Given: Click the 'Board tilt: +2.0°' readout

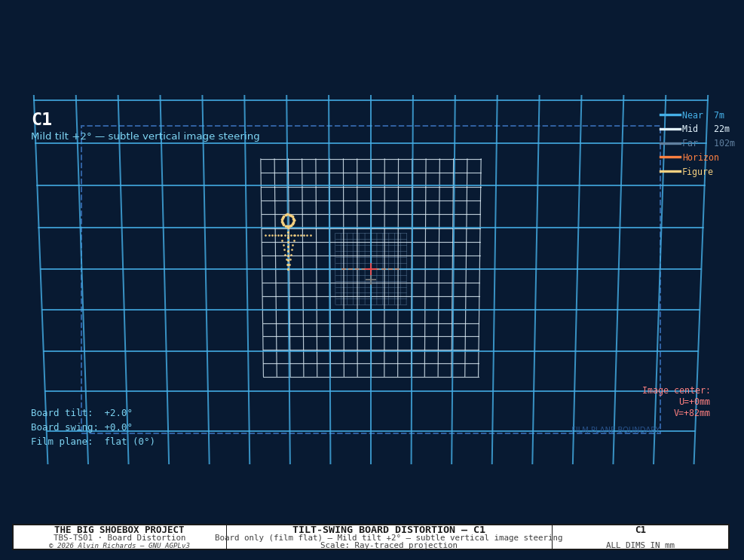Looking at the screenshot, I should pyautogui.click(x=81, y=413).
